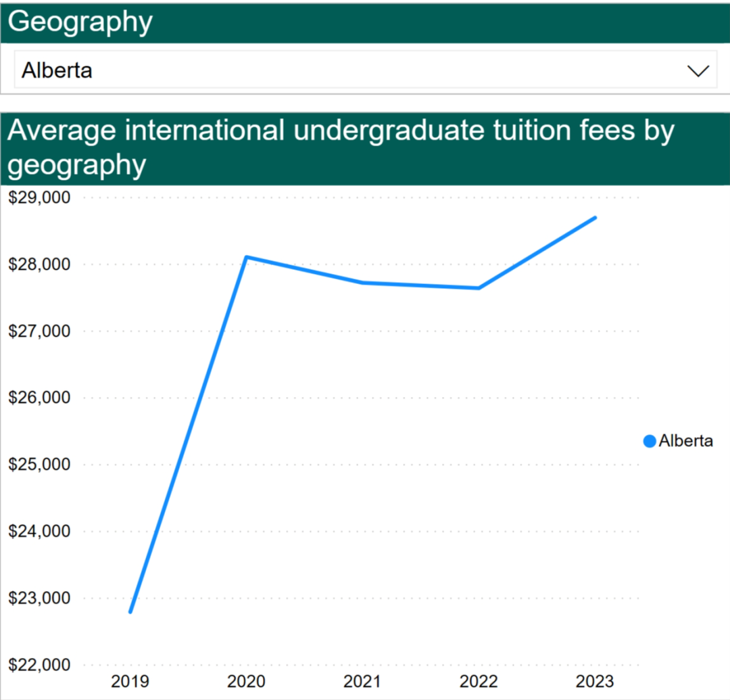
Task: Click the chart title about tuition fees
Action: (341, 147)
